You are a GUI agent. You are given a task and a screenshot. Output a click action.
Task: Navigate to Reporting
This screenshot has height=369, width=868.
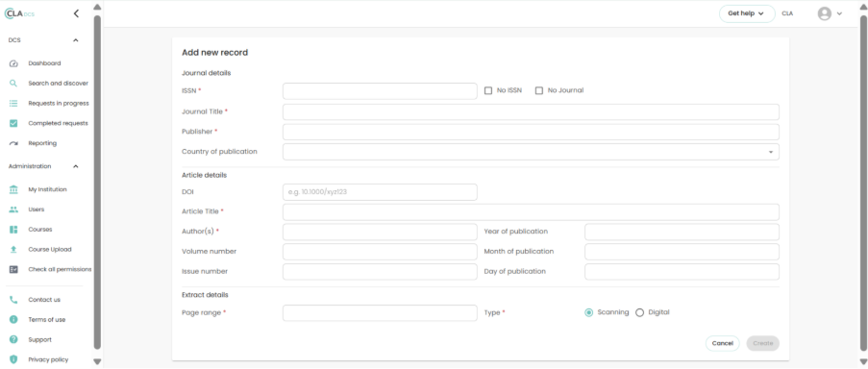click(42, 143)
